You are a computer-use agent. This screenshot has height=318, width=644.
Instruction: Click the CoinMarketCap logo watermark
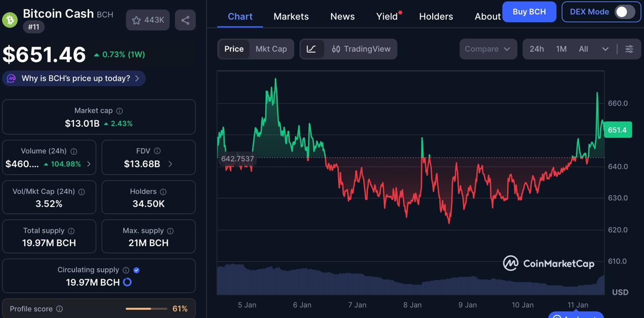[x=548, y=263]
